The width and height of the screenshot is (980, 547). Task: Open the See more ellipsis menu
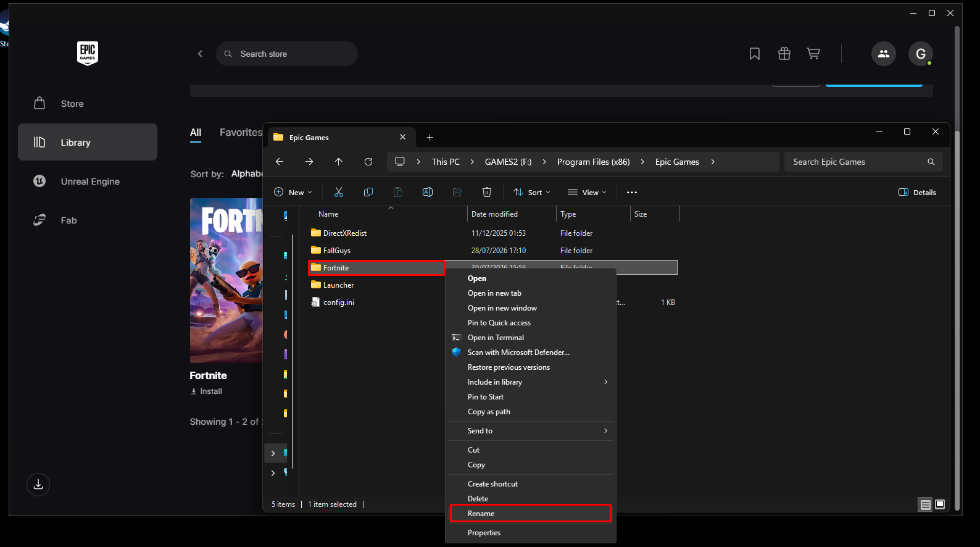point(632,192)
